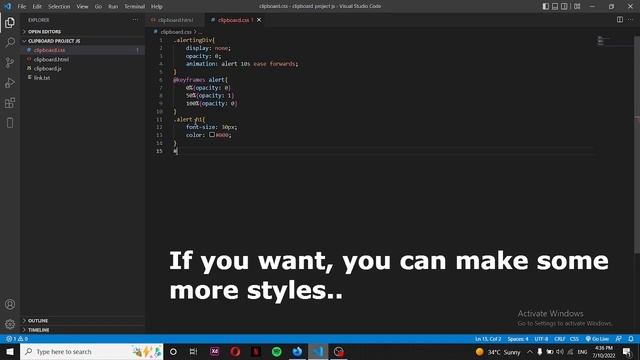The width and height of the screenshot is (640, 360).
Task: Toggle primary side bar layout icon
Action: 546,6
